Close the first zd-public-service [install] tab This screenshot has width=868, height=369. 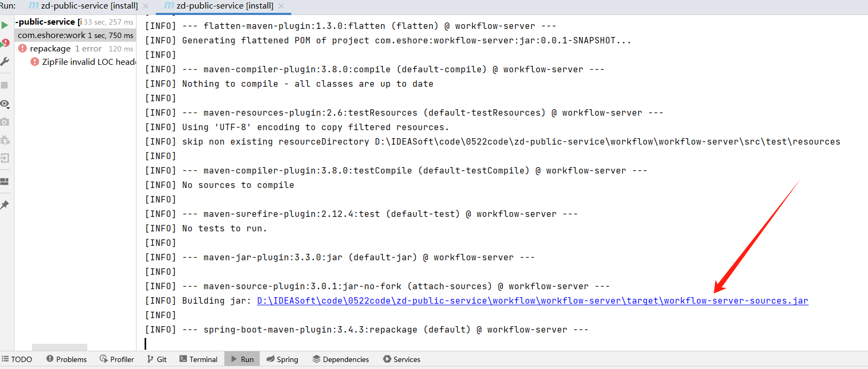pos(146,6)
